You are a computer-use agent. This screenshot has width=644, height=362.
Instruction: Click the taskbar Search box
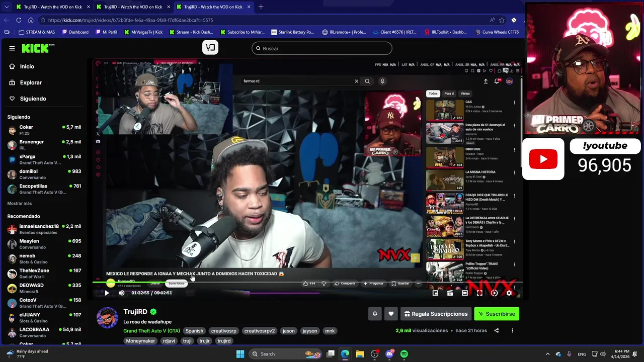click(x=285, y=354)
